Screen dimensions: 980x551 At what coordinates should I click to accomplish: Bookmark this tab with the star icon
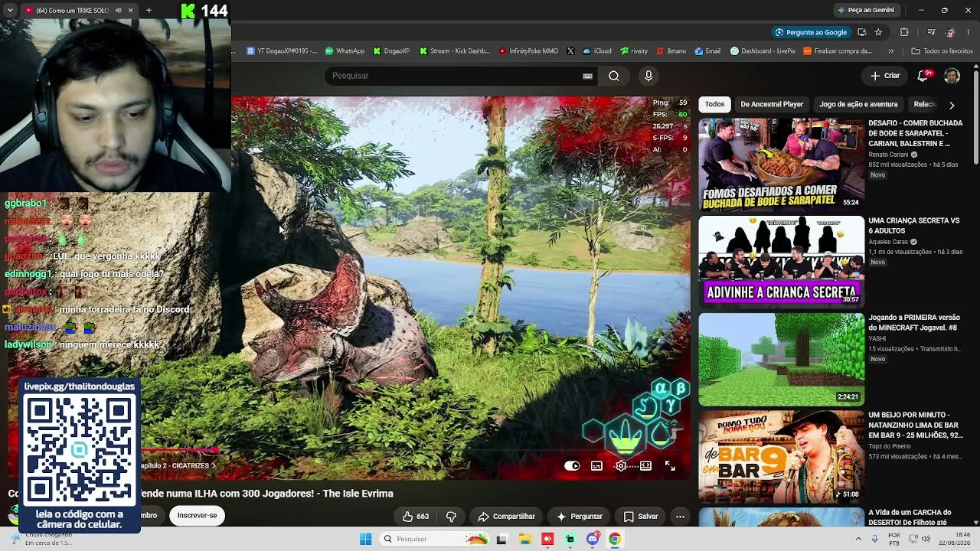click(878, 32)
